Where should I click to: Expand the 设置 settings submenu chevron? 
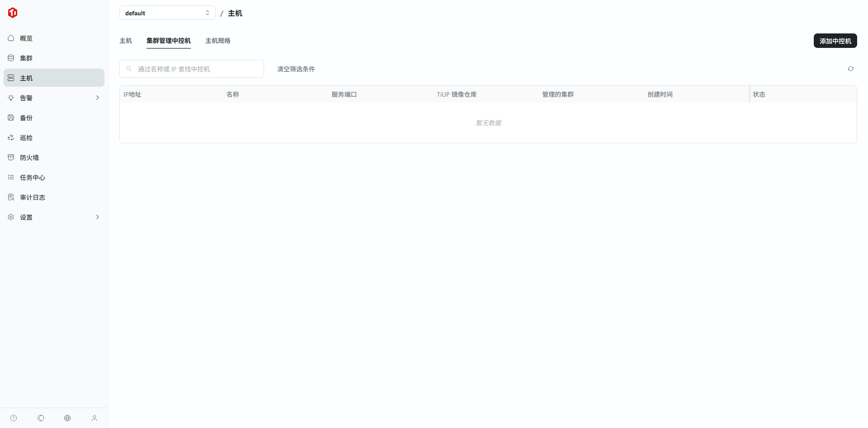pyautogui.click(x=97, y=217)
